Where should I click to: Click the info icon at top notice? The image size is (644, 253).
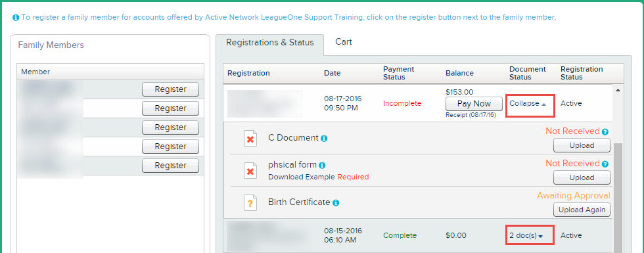tap(16, 18)
